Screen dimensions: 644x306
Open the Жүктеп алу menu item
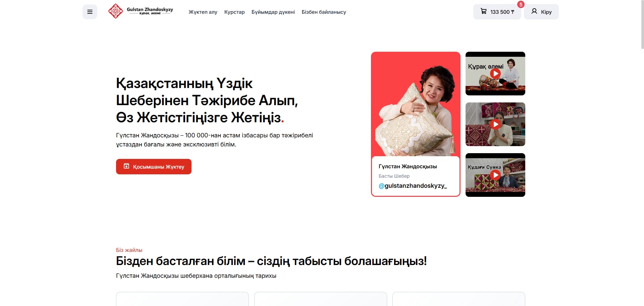point(203,12)
